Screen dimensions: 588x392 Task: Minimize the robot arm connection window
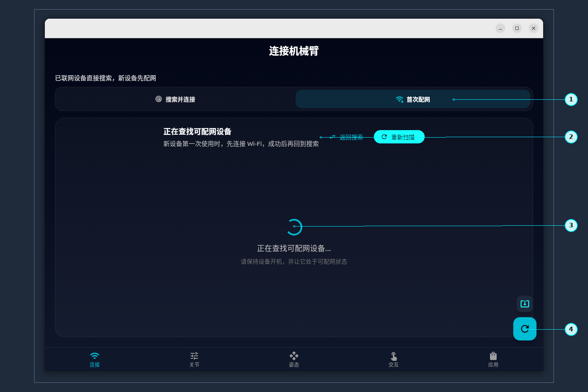500,28
